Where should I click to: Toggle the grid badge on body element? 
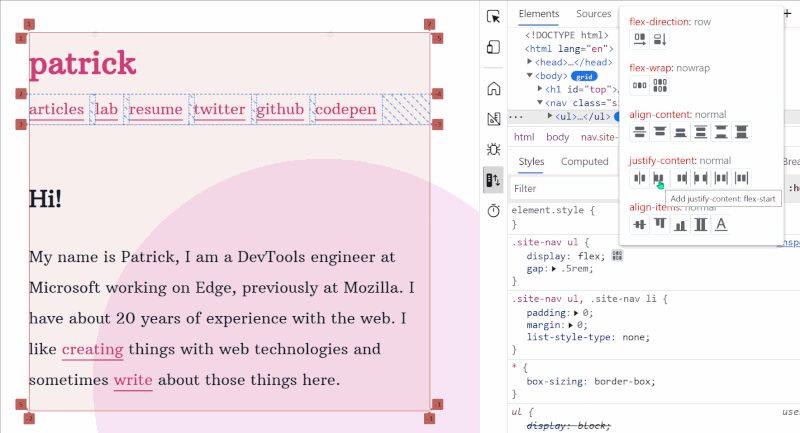pyautogui.click(x=584, y=75)
